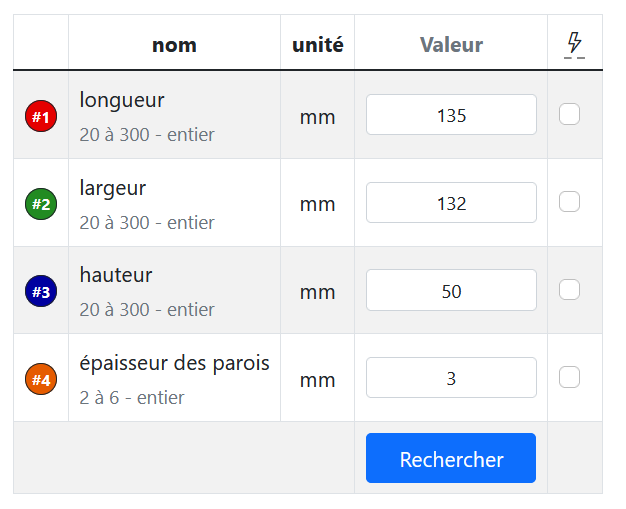Check the épaisseur des parois checkbox

[x=569, y=377]
